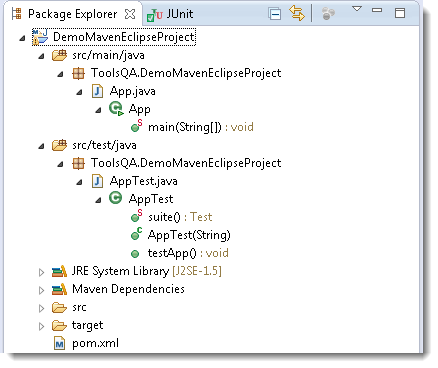The width and height of the screenshot is (438, 368).
Task: Click the JRE System Library icon
Action: tap(59, 271)
